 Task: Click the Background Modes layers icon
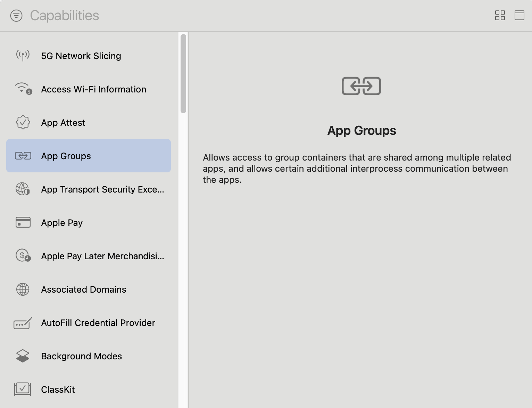tap(23, 356)
